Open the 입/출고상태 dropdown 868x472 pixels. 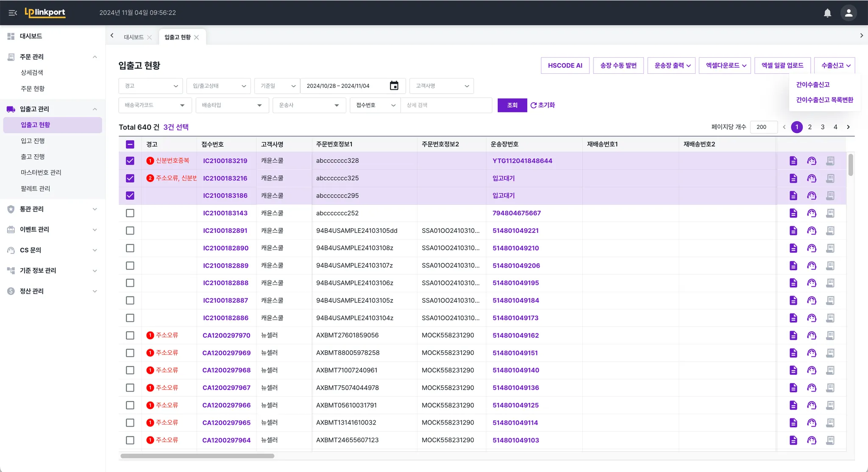click(x=219, y=86)
